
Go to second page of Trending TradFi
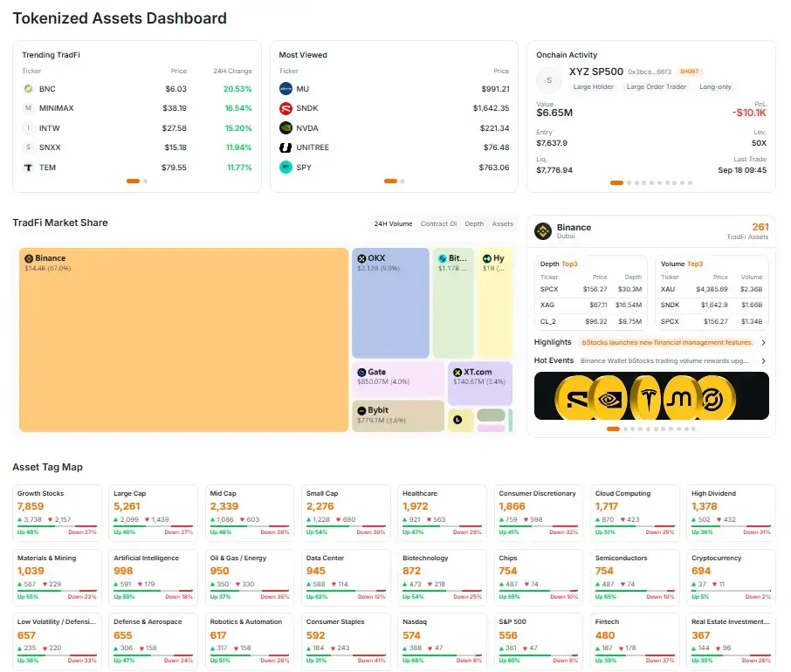click(145, 181)
